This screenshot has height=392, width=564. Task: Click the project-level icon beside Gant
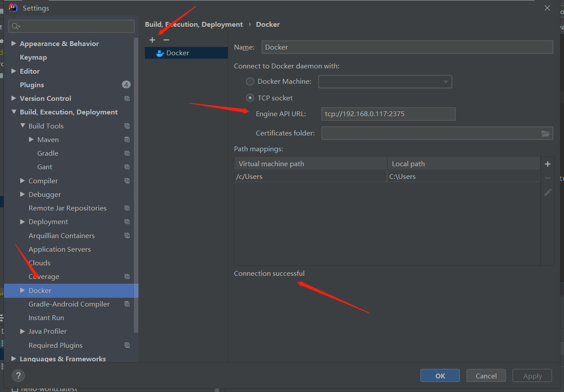click(x=127, y=167)
